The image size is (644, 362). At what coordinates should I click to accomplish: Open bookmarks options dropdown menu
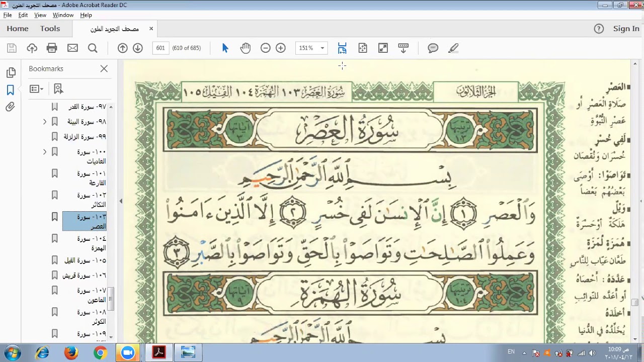pos(36,89)
